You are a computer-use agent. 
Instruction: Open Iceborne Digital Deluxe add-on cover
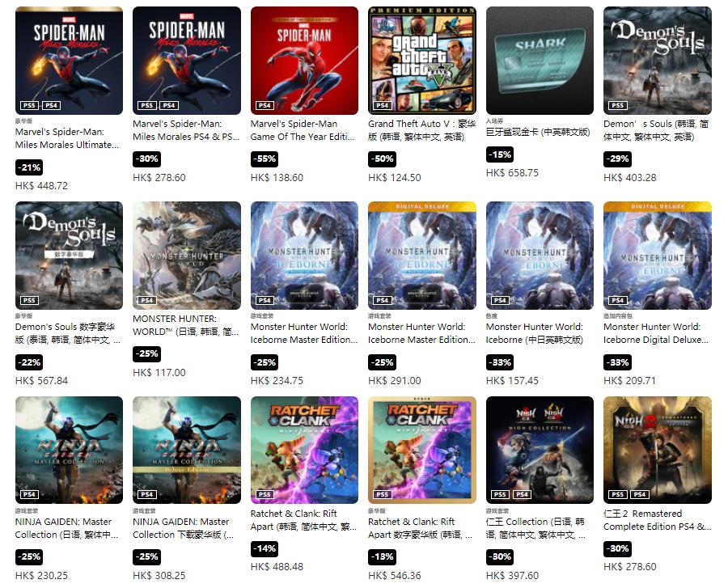coord(658,256)
